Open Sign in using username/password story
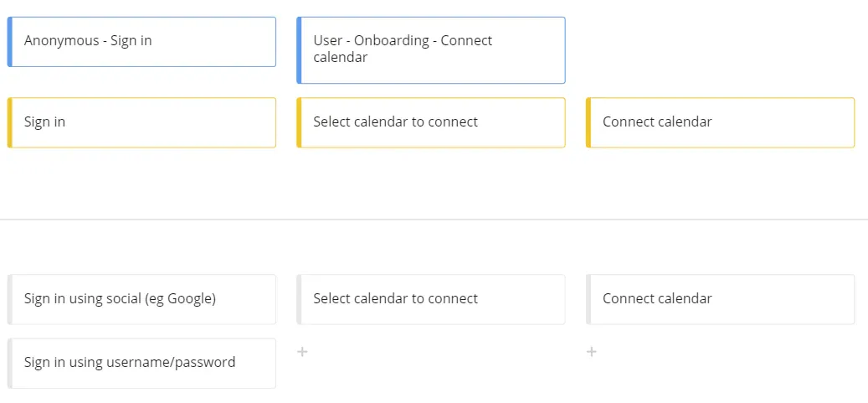Screen dimensions: 868x403 coord(141,363)
